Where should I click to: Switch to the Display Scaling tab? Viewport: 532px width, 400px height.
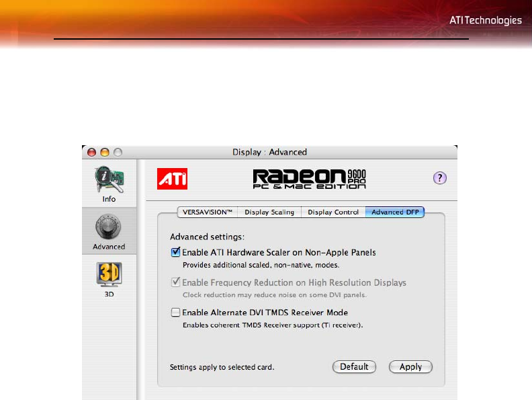click(x=269, y=212)
